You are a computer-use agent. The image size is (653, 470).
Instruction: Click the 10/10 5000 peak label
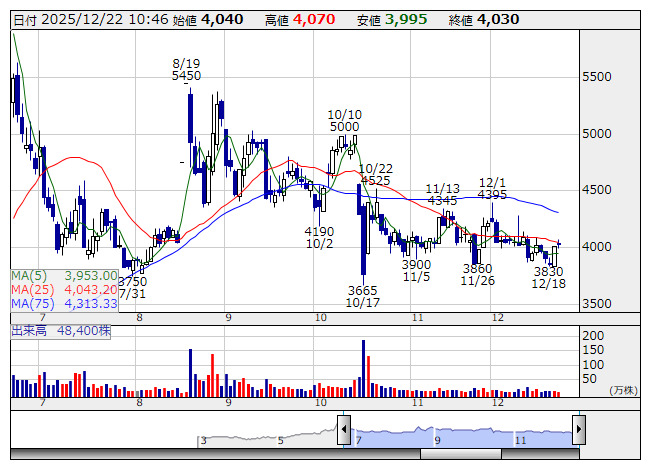[x=344, y=120]
